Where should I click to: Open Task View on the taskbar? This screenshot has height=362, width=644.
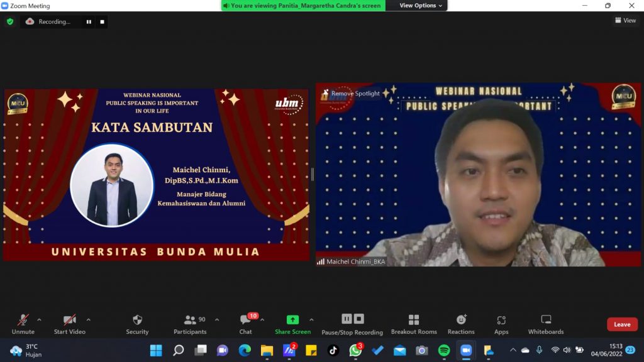(201, 350)
